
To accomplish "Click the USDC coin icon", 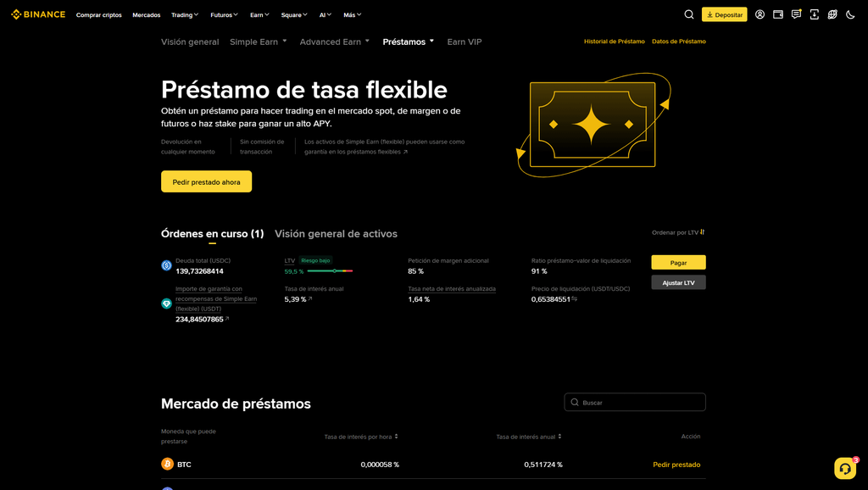I will 166,265.
